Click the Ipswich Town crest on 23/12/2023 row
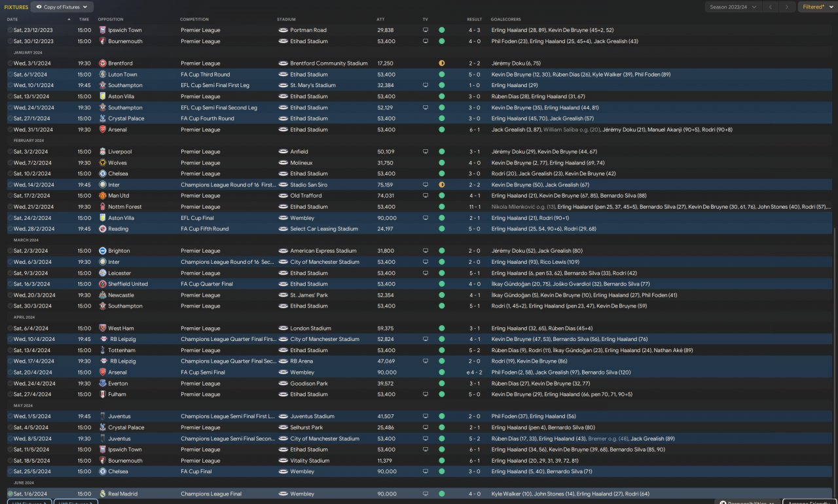The image size is (838, 504). click(x=103, y=30)
